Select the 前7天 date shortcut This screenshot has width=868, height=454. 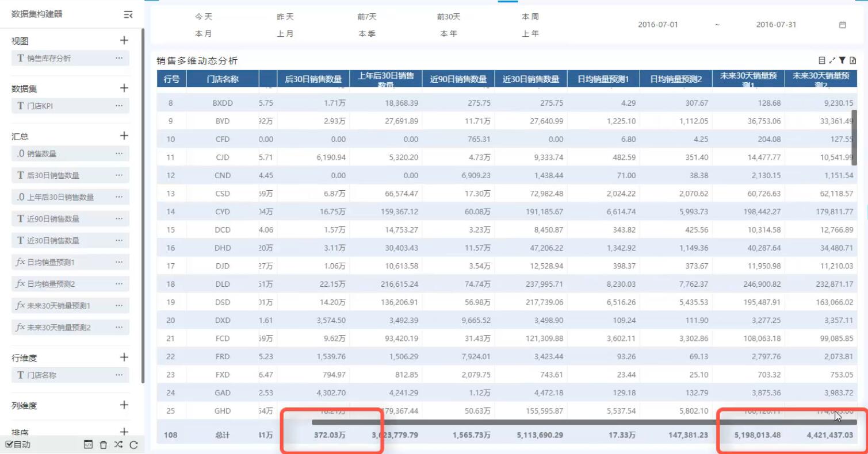(366, 17)
